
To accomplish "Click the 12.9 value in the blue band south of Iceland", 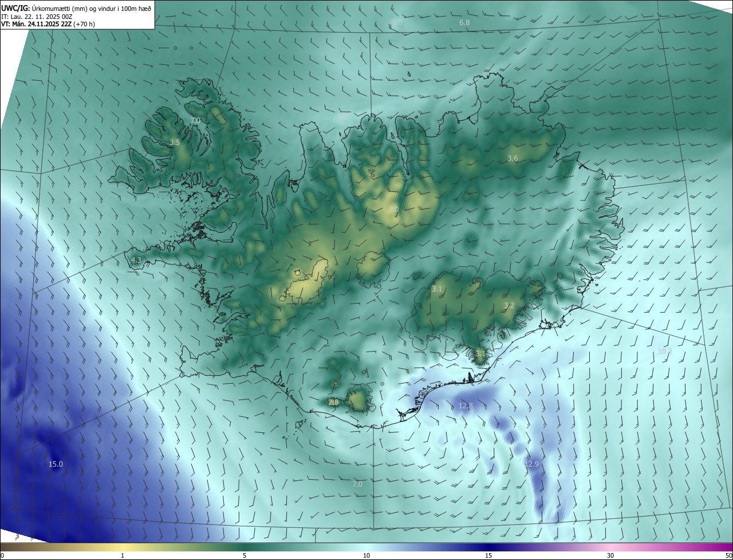I will [532, 464].
